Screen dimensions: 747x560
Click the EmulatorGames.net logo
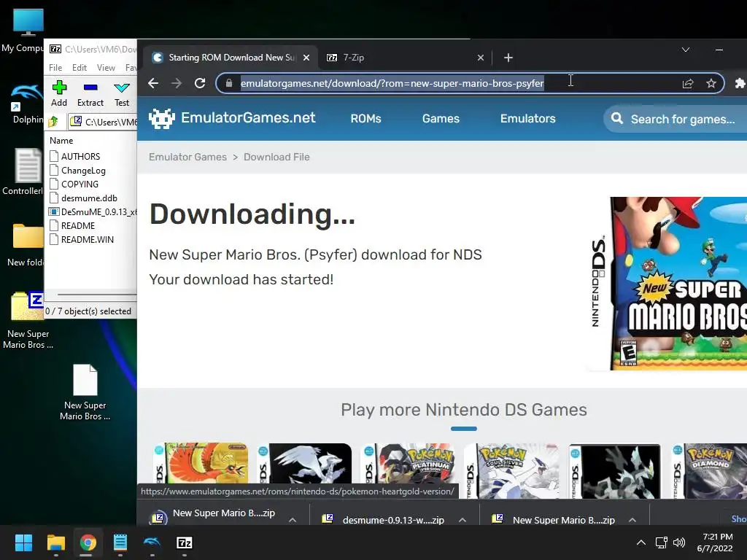coord(232,118)
